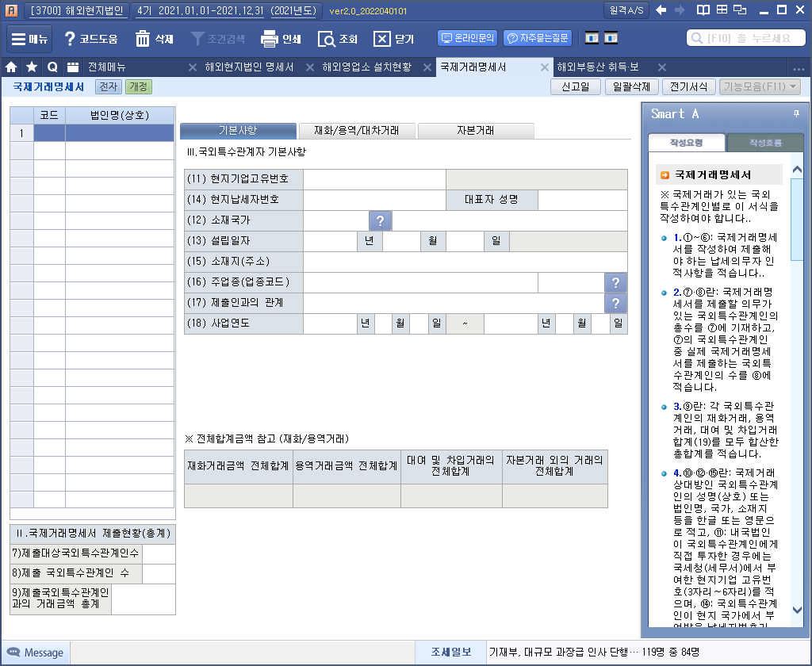Switch to 해외영업소 설치현황 tab

pos(366,67)
